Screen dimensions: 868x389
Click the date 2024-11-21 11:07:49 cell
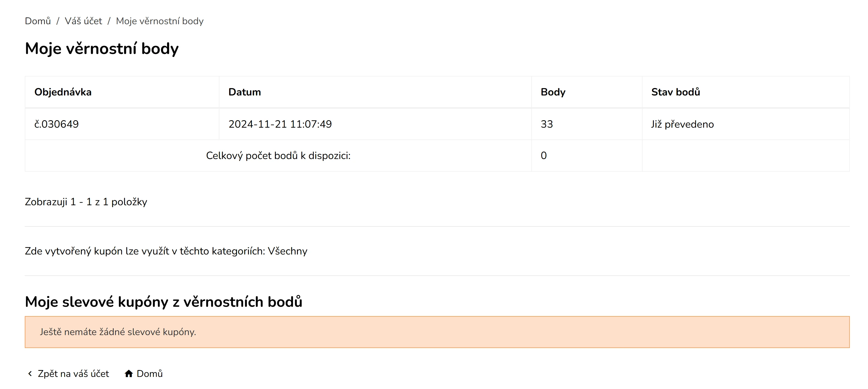(280, 124)
